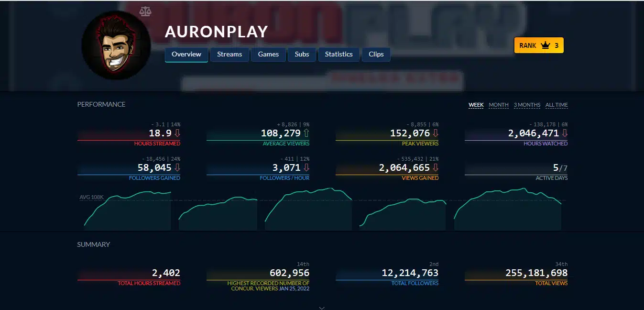Click the down arrow beside 152,076 peak viewers
This screenshot has height=310, width=644.
click(436, 133)
